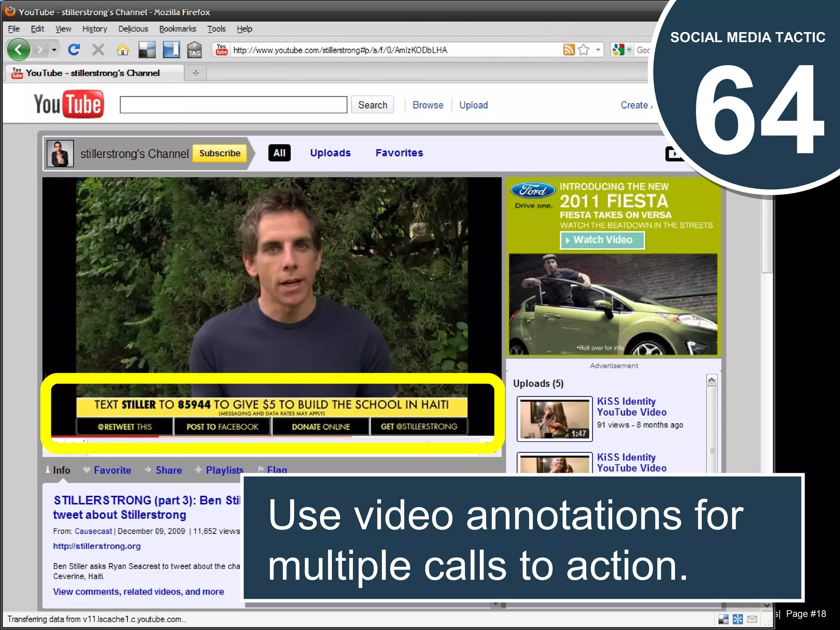
Task: Open the second KiSS Identity YouTube Video title
Action: pyautogui.click(x=632, y=462)
